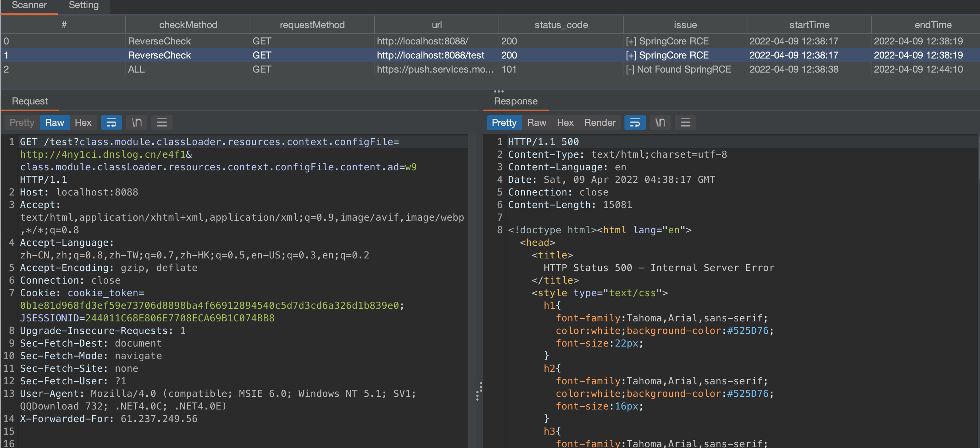The height and width of the screenshot is (448, 980).
Task: Switch Response view to Render
Action: point(600,123)
